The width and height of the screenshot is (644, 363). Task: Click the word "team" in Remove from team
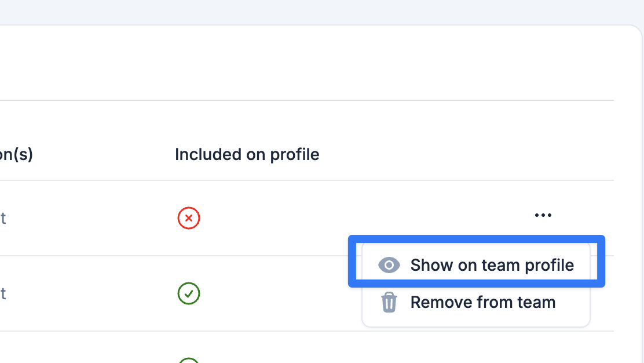pos(536,303)
